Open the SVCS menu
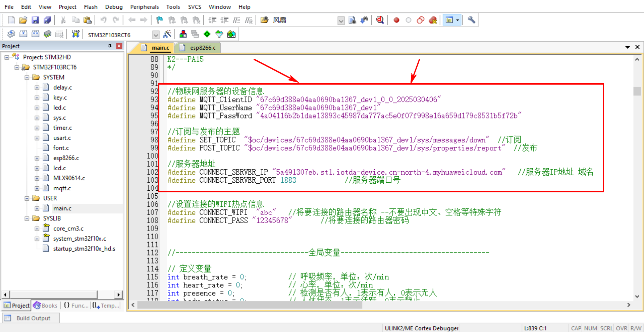The width and height of the screenshot is (644, 332). click(195, 7)
